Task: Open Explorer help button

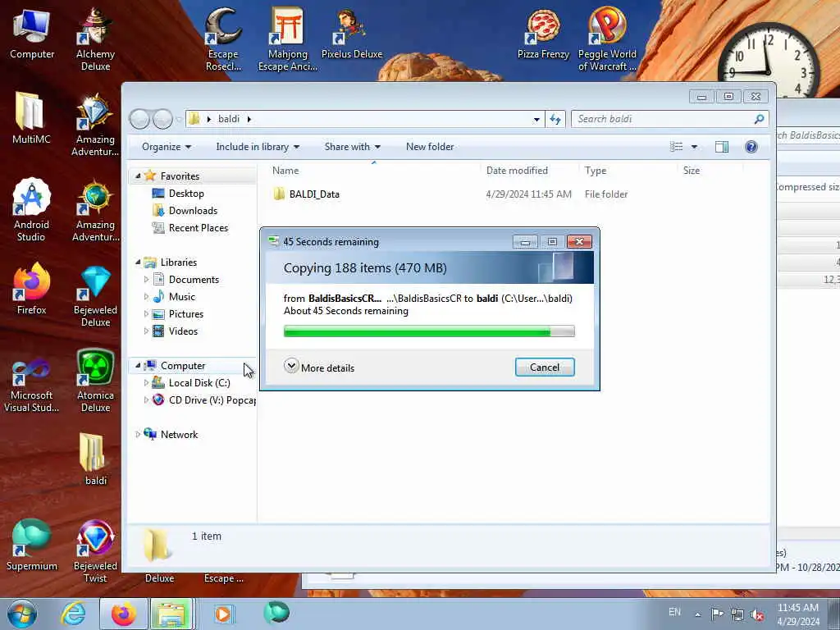Action: tap(751, 147)
